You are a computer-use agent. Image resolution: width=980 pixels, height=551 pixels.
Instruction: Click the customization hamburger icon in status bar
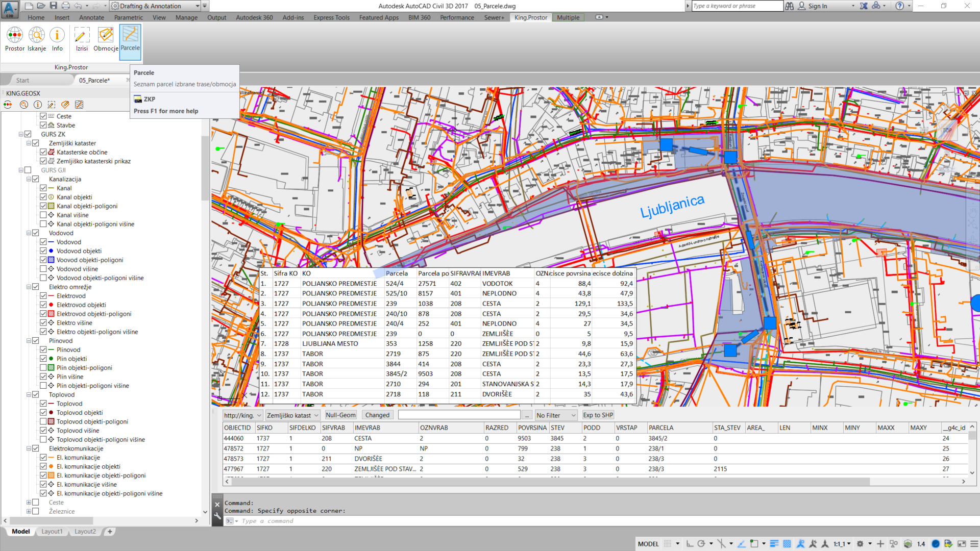974,544
